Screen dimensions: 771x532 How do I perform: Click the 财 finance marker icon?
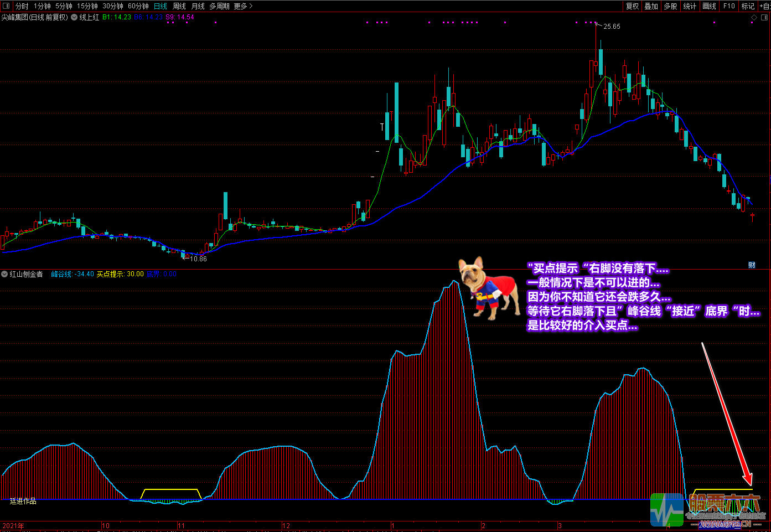752,265
